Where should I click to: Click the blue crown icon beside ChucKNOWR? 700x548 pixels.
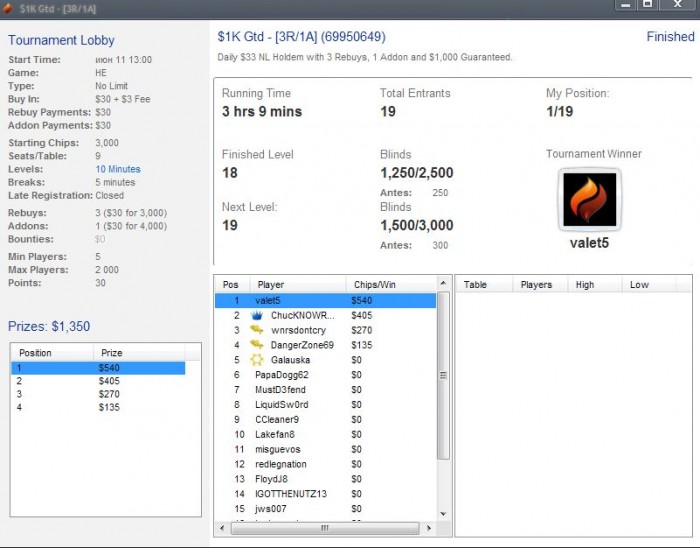point(257,316)
